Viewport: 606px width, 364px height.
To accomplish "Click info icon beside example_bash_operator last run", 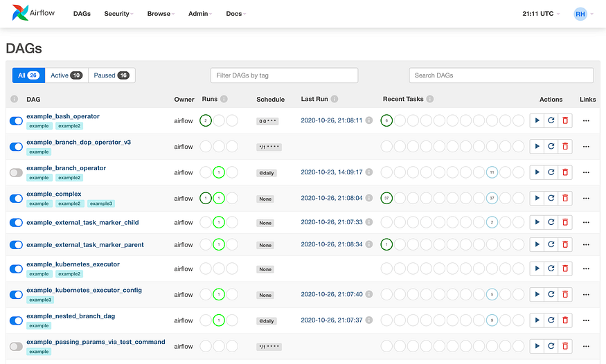I will click(369, 120).
